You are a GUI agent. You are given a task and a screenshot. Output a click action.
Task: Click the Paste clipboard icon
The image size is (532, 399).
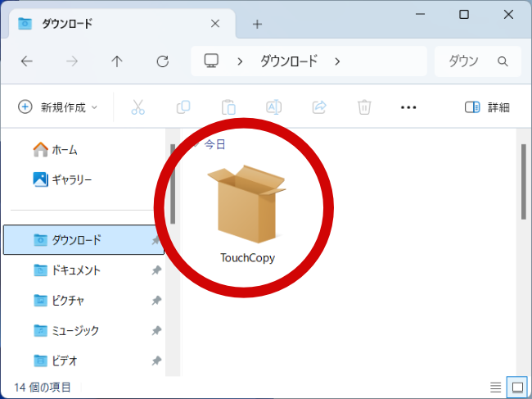pos(228,107)
